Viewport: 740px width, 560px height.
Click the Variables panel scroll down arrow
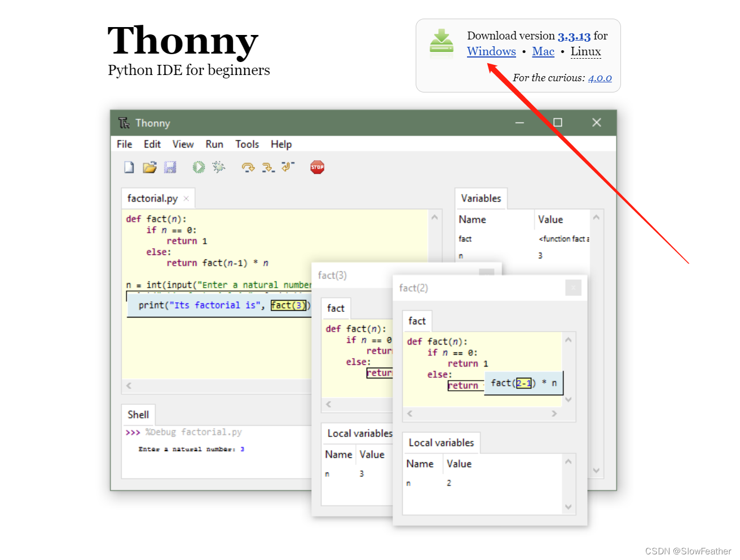596,470
